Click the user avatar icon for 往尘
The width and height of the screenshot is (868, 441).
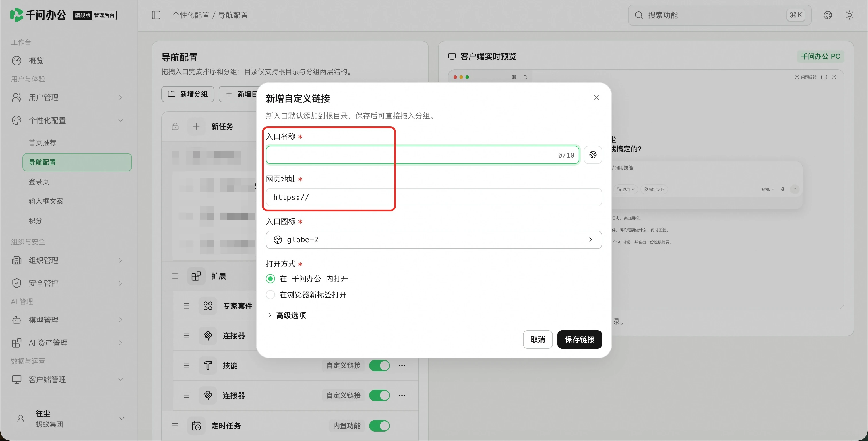click(x=21, y=418)
